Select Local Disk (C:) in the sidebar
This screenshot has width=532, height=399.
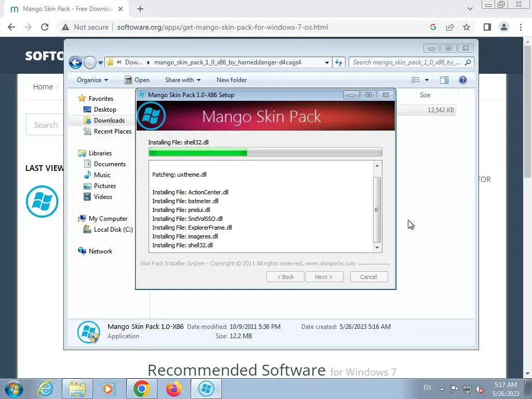click(x=113, y=230)
